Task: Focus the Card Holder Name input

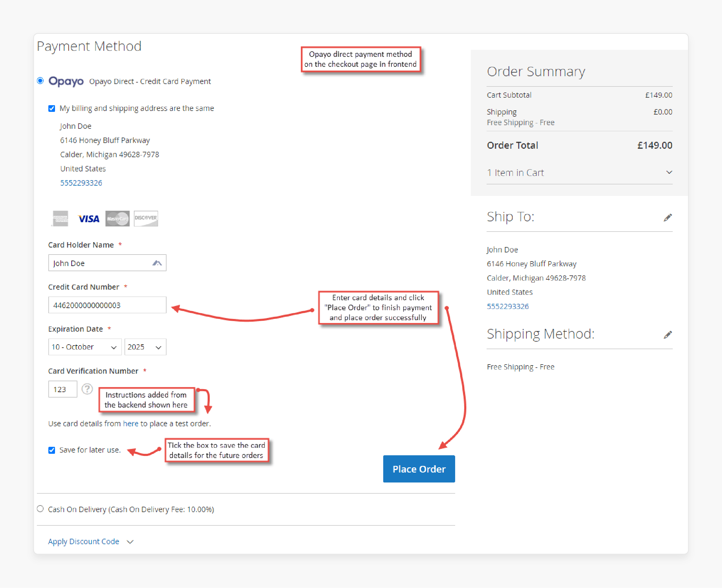Action: pos(107,263)
